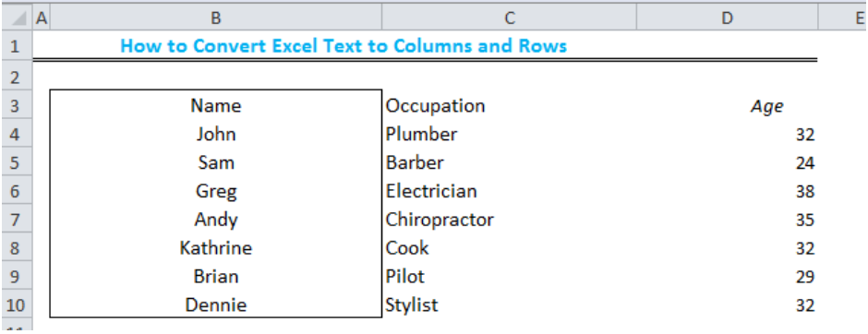Screen dimensions: 868x334
Task: Select the Occupation header cell
Action: click(510, 105)
